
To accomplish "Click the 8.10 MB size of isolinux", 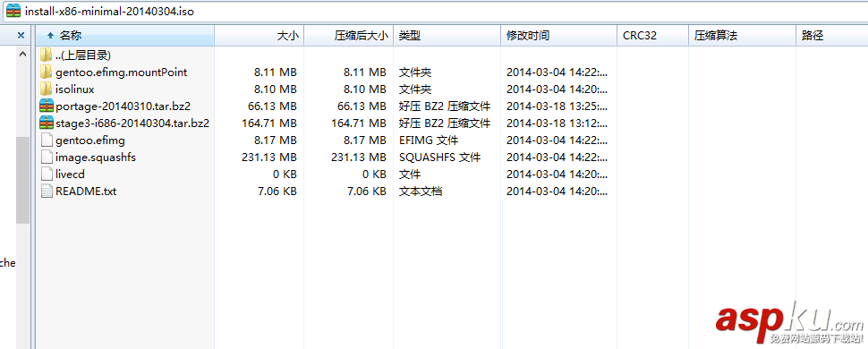I will [x=276, y=89].
